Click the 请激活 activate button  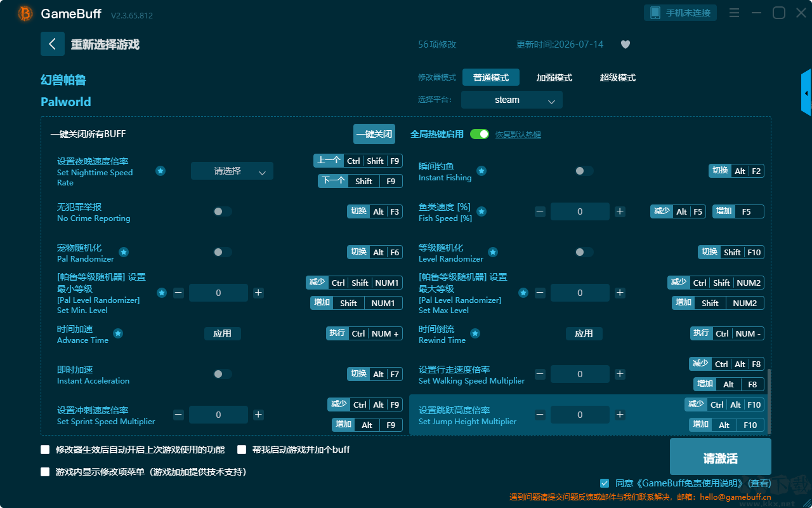click(x=721, y=458)
